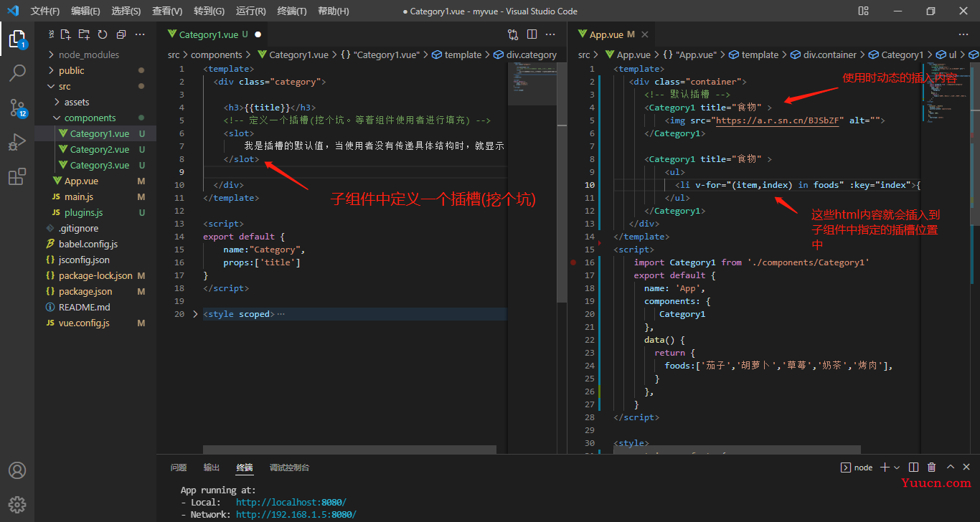Switch to App.vue editor tab
The width and height of the screenshot is (980, 522).
[x=612, y=34]
